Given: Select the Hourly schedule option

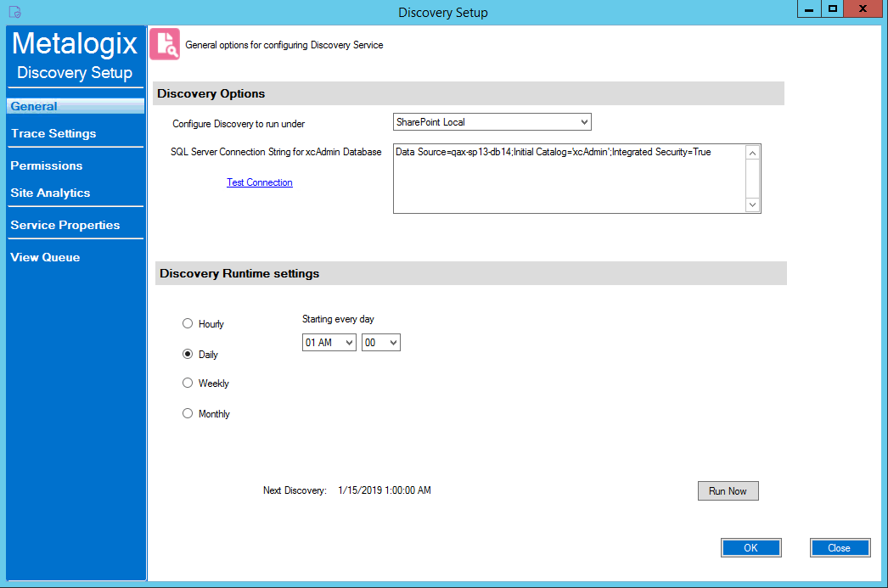Looking at the screenshot, I should (x=187, y=323).
